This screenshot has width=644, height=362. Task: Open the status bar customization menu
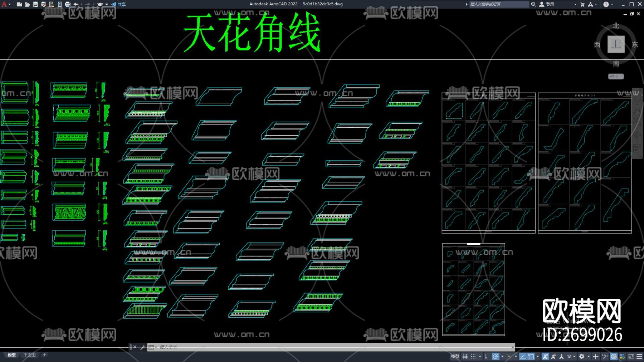tap(639, 356)
